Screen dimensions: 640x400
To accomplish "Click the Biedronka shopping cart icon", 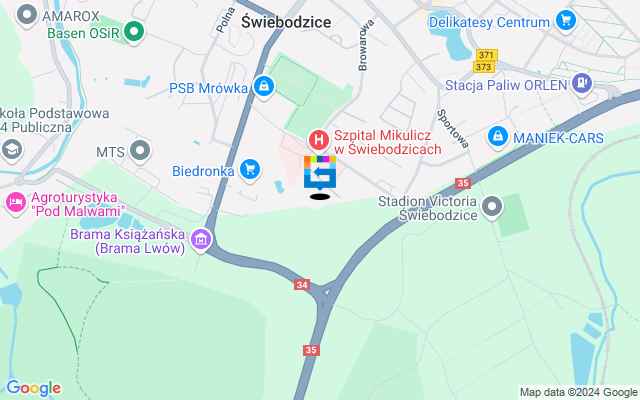I will [250, 170].
